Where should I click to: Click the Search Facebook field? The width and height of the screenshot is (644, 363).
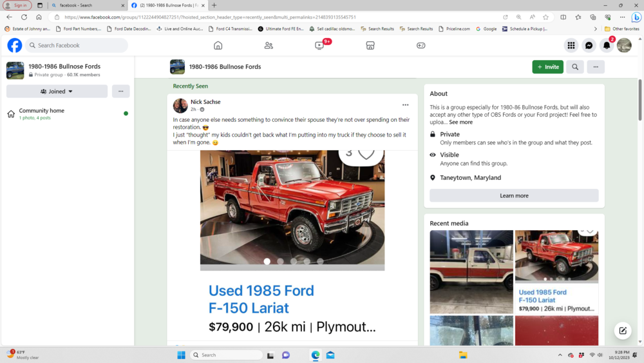tap(77, 45)
